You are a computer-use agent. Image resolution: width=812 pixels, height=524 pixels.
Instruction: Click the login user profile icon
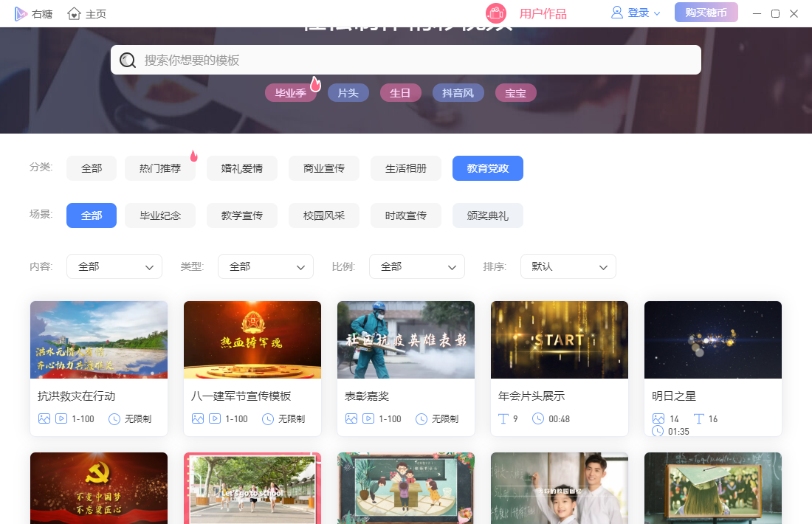(x=617, y=13)
